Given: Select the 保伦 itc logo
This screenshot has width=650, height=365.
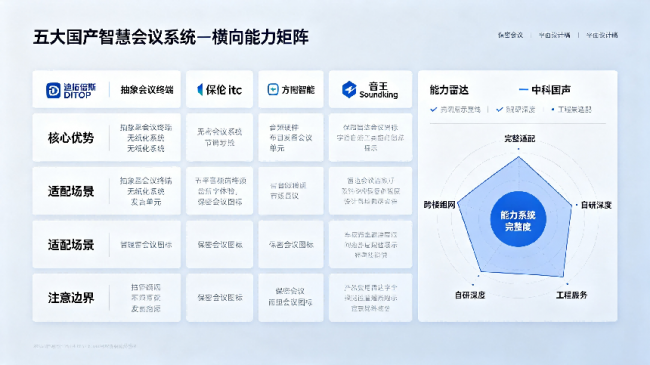Looking at the screenshot, I should click(219, 90).
